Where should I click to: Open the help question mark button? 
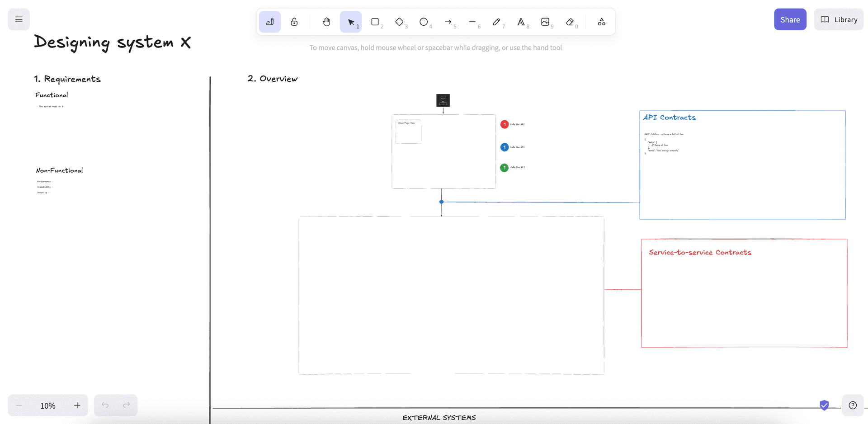(853, 405)
